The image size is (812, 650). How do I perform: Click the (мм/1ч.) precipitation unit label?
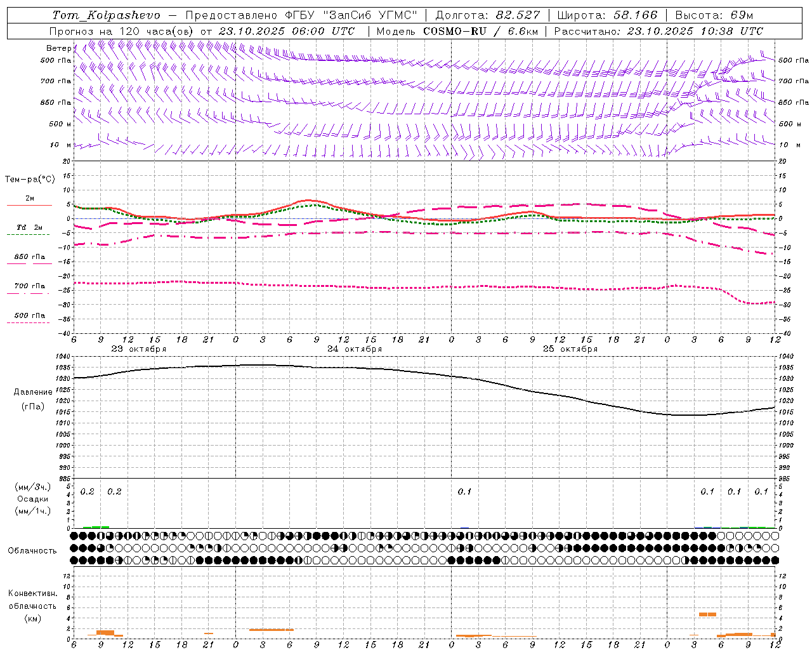(x=33, y=511)
